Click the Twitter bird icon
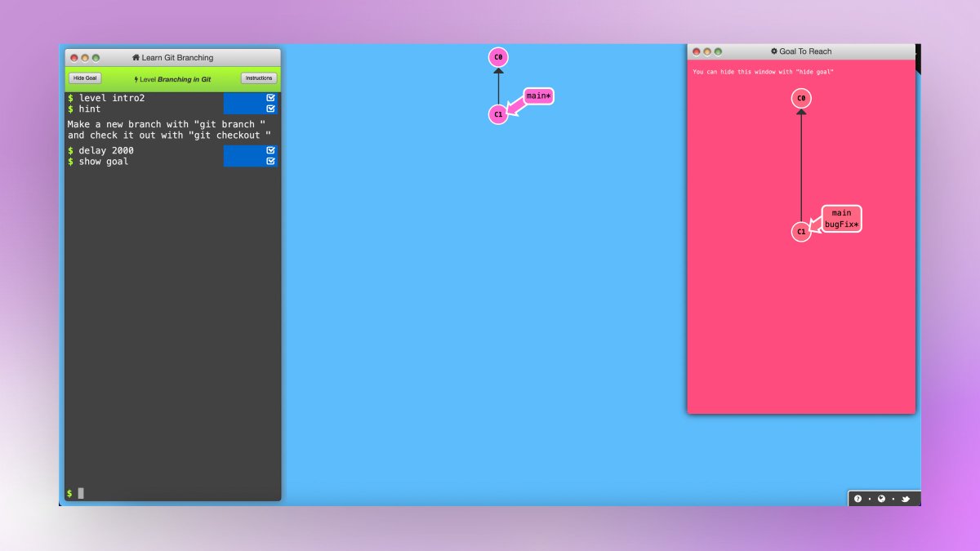This screenshot has height=551, width=980. coord(906,499)
